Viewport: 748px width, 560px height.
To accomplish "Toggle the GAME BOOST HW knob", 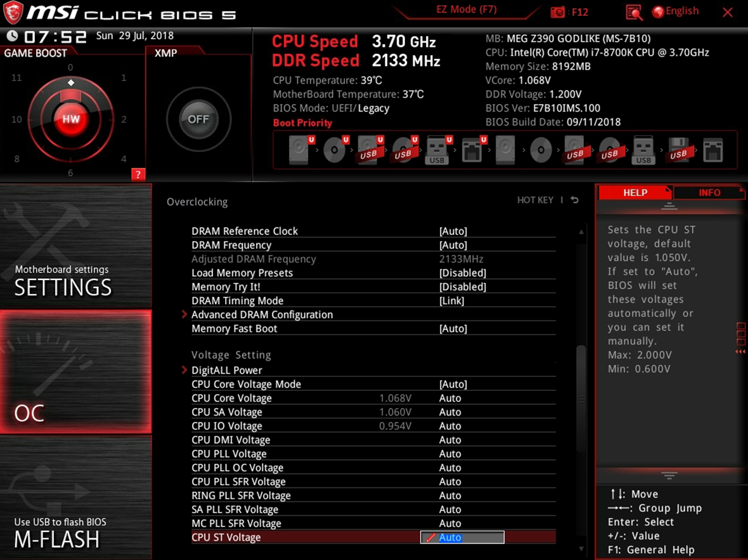I will pos(70,119).
